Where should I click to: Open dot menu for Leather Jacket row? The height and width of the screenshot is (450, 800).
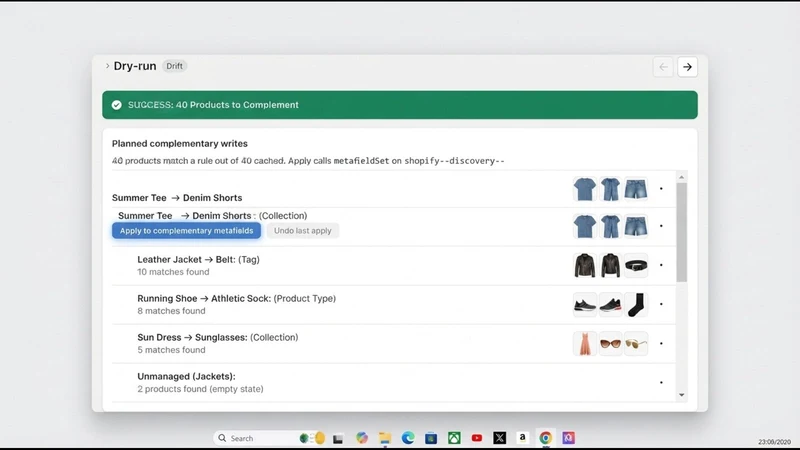click(661, 265)
